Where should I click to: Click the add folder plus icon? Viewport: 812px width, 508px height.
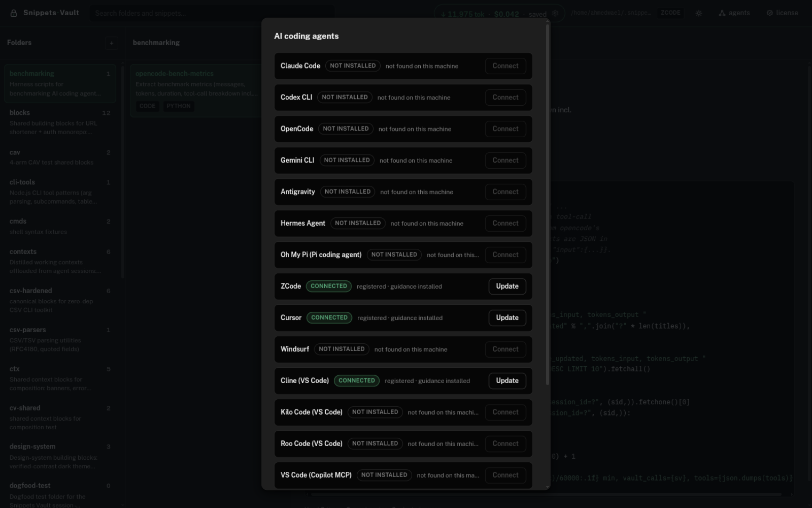(112, 43)
